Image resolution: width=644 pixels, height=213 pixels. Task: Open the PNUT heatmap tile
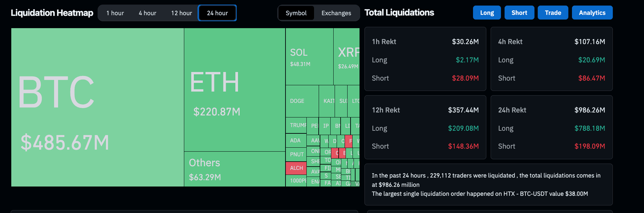click(x=296, y=154)
